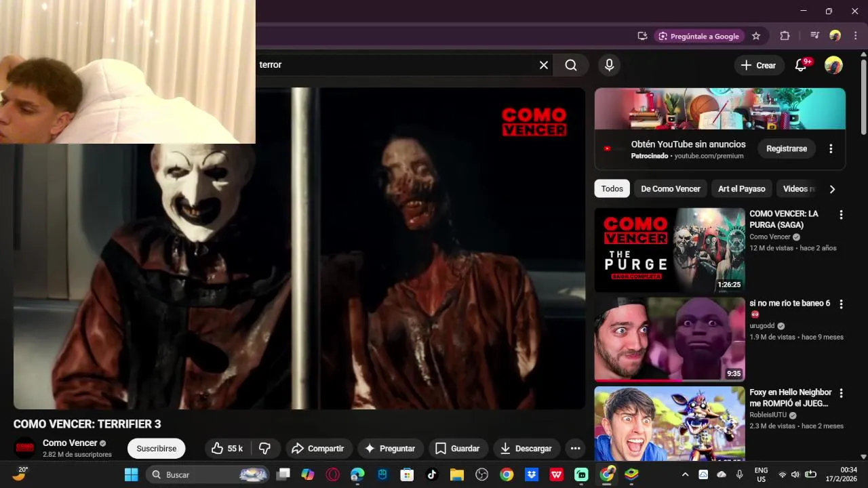The height and width of the screenshot is (488, 868).
Task: Open the Como Vencer channel name link
Action: click(70, 443)
